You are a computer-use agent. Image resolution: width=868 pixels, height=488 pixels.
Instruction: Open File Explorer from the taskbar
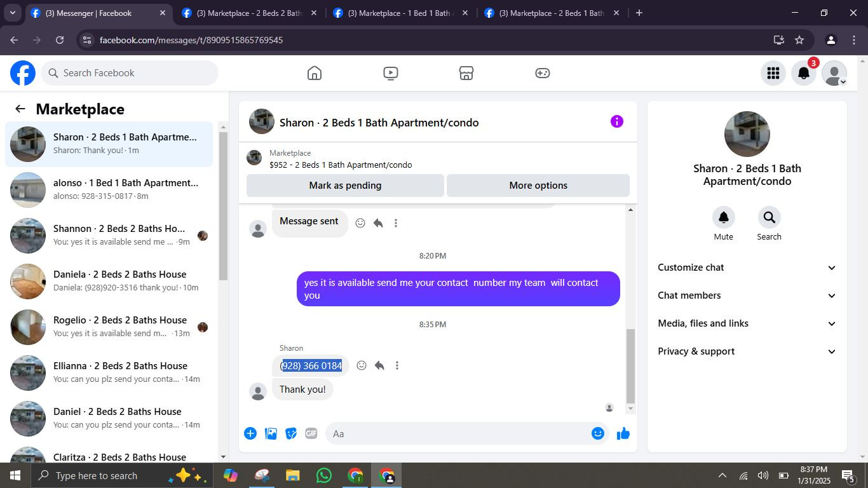(292, 475)
